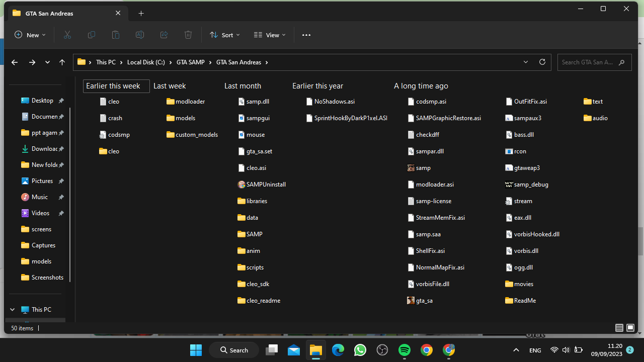Screen dimensions: 644x362
Task: Click the Windows Start button
Action: [196, 350]
